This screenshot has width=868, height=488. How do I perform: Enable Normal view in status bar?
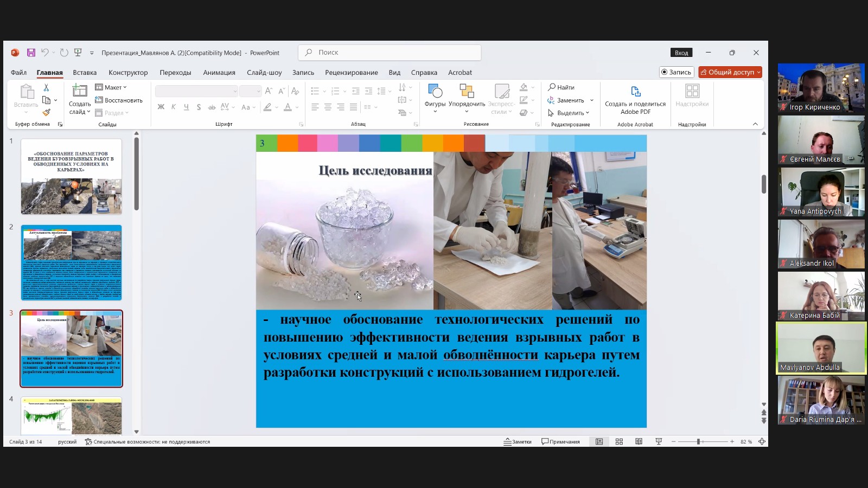point(599,442)
